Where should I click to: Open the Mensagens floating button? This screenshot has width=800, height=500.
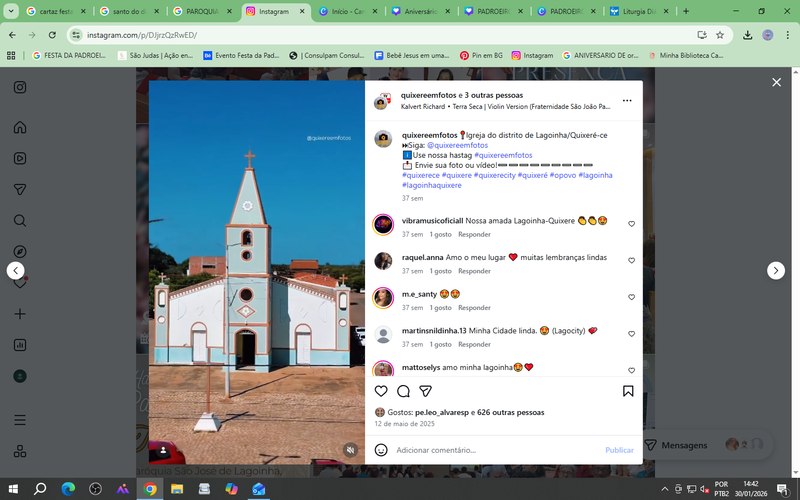click(708, 445)
